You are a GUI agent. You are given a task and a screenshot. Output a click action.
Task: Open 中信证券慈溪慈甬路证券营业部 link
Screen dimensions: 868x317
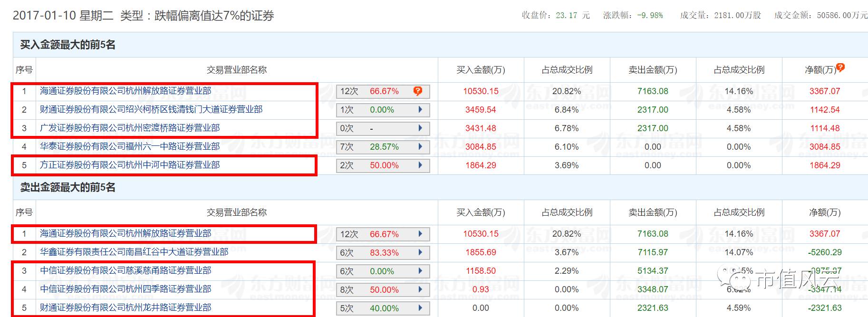pos(125,270)
